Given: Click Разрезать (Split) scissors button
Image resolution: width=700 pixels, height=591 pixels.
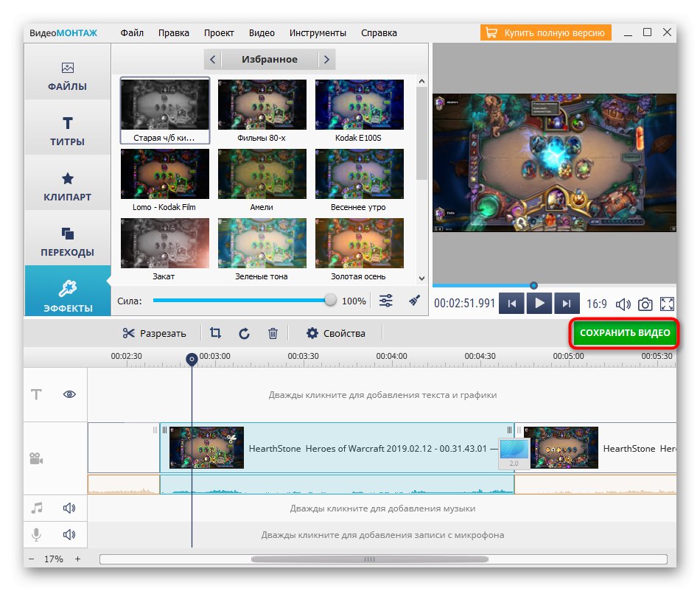Looking at the screenshot, I should (154, 333).
